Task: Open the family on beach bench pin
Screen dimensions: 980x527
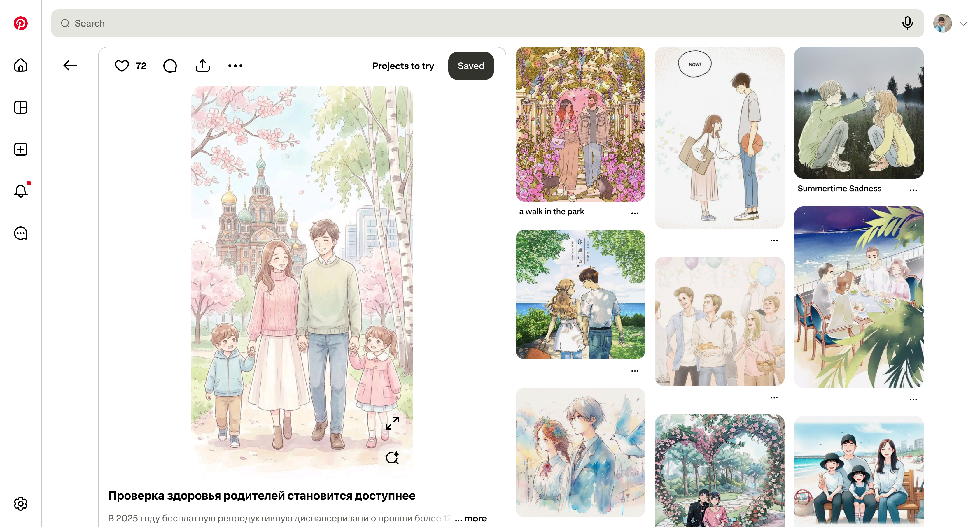Action: [x=859, y=471]
